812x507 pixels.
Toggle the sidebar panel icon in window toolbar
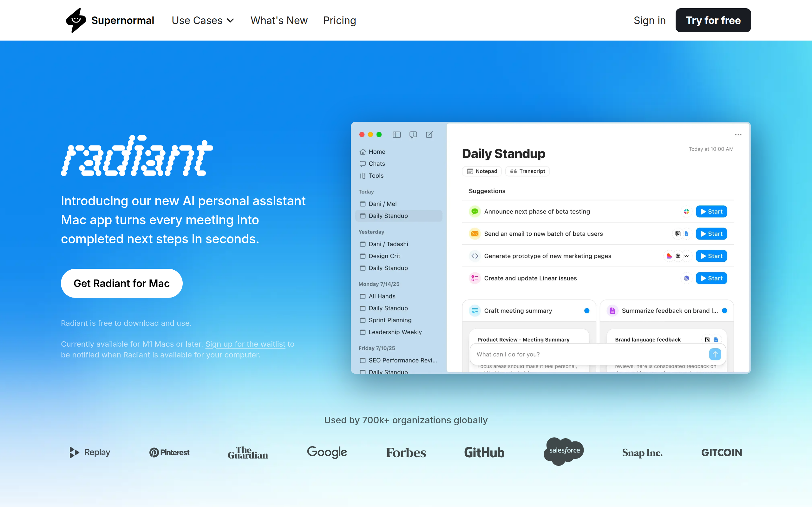click(396, 134)
